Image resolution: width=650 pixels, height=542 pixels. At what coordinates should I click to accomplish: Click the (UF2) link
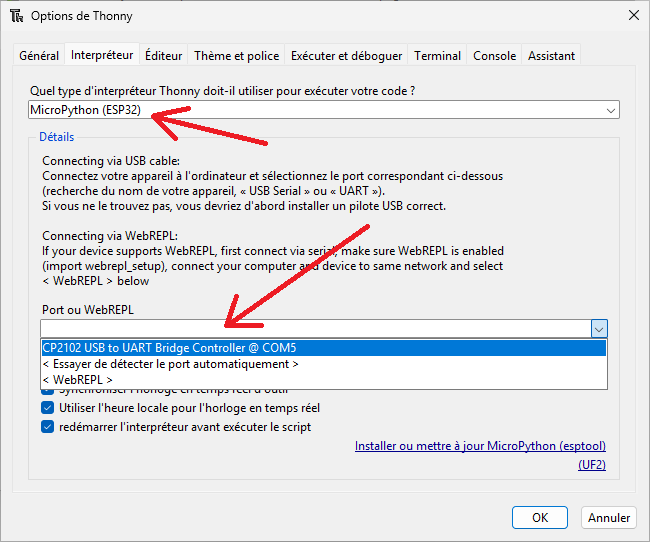[x=592, y=465]
